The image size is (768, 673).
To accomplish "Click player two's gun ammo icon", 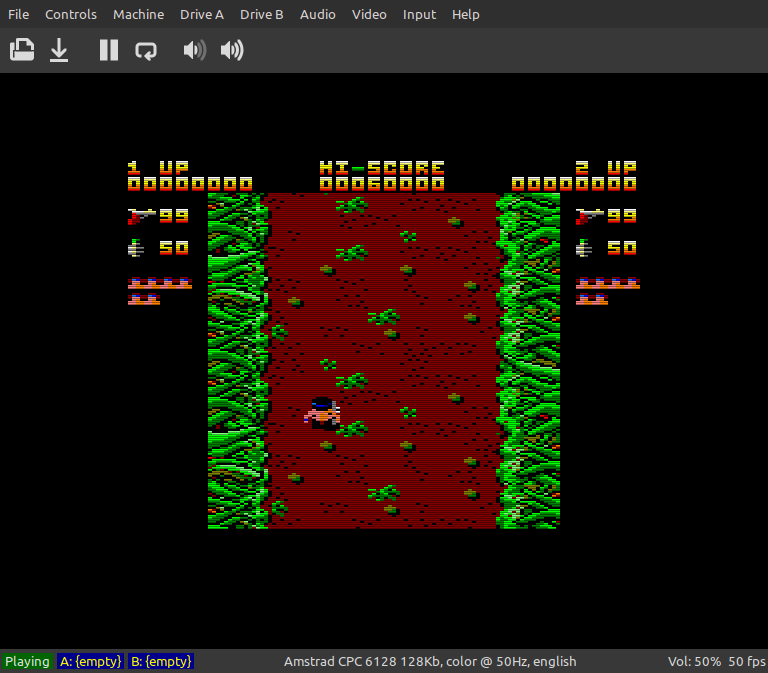I will [590, 216].
